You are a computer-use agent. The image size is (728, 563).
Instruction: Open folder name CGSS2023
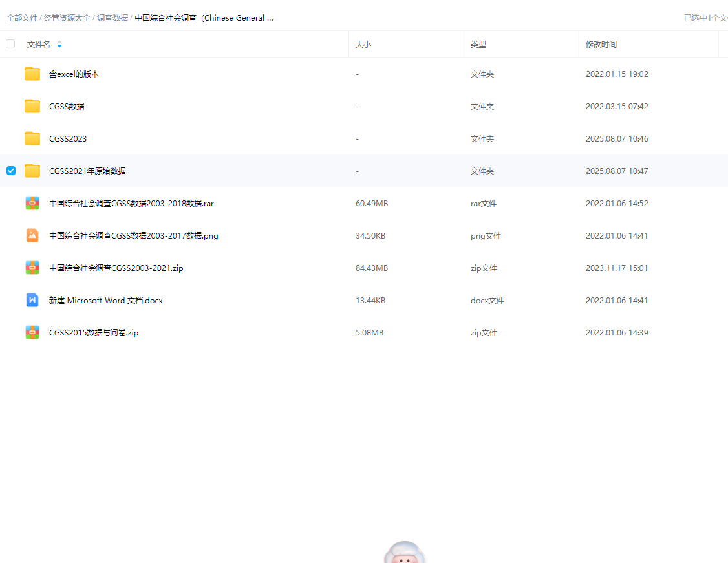click(68, 139)
